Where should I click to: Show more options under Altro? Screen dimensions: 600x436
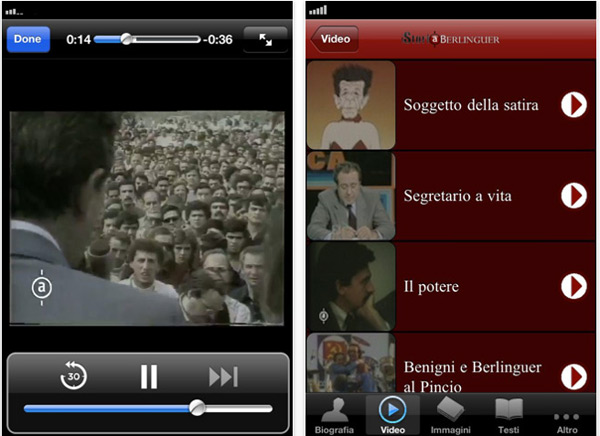click(567, 415)
